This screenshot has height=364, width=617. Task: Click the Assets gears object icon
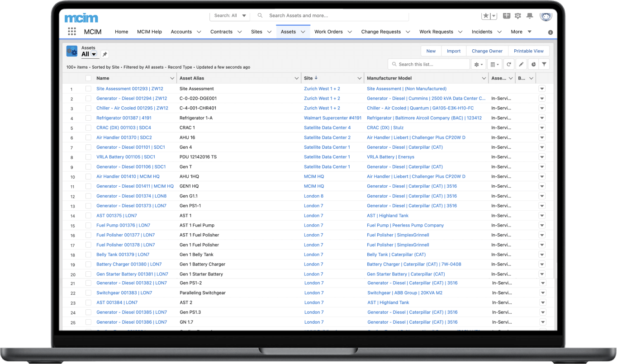(72, 51)
